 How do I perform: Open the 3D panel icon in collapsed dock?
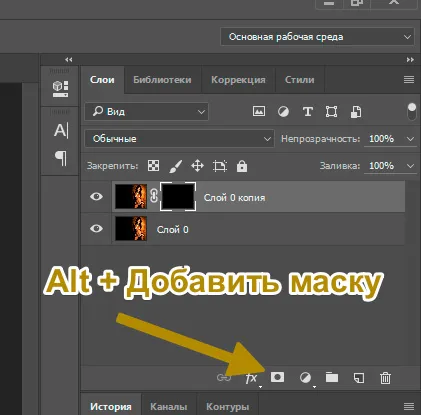click(x=60, y=89)
